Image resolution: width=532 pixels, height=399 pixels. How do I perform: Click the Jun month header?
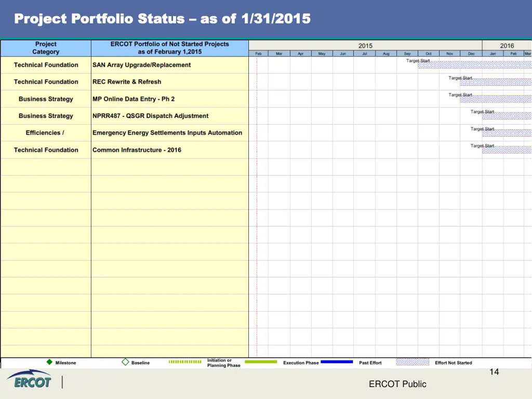tap(343, 54)
